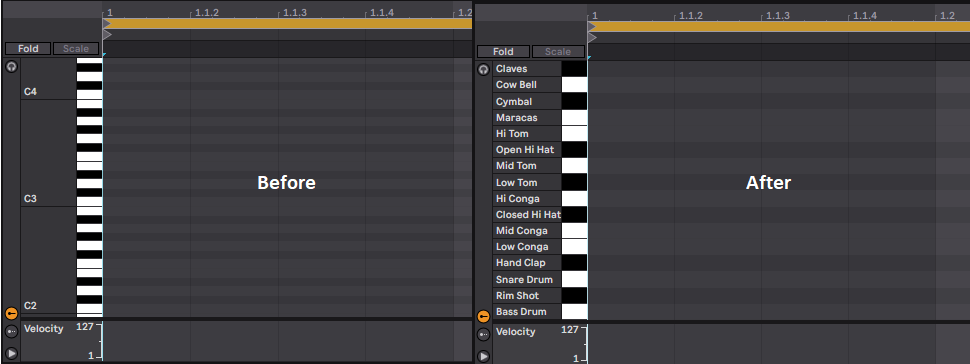
Task: Click loop start marker in After panel
Action: 591,27
